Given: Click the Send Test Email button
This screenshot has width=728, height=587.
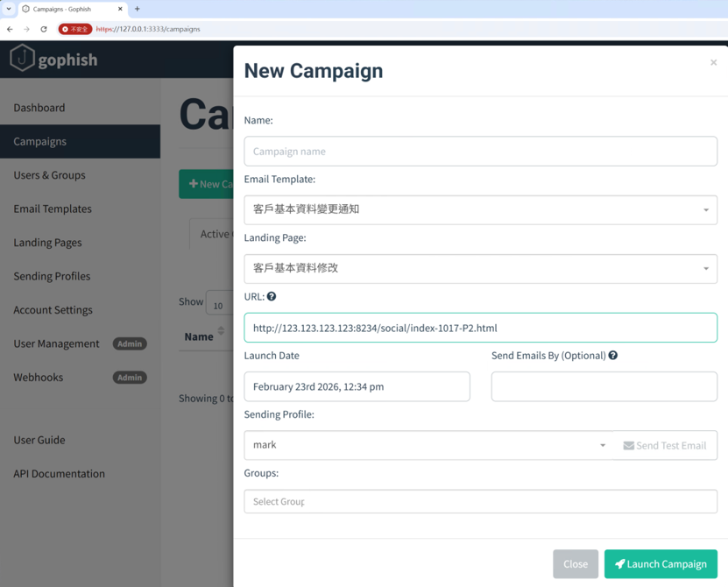Looking at the screenshot, I should click(665, 445).
